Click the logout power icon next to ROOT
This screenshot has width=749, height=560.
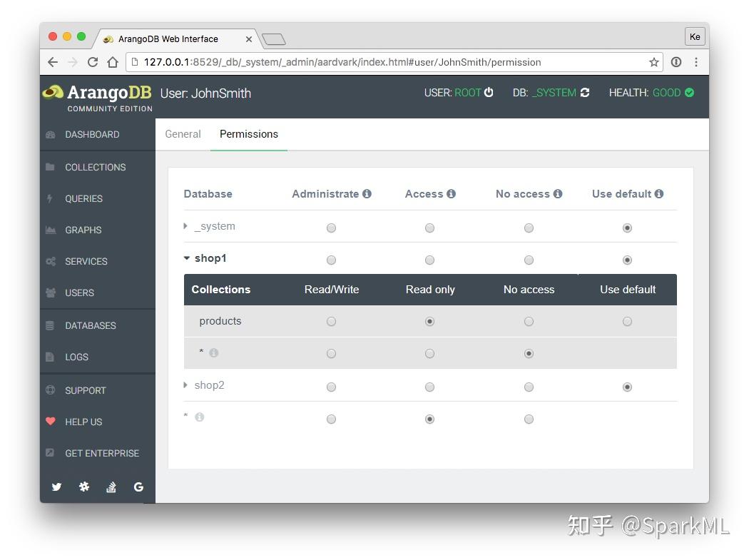(x=488, y=93)
